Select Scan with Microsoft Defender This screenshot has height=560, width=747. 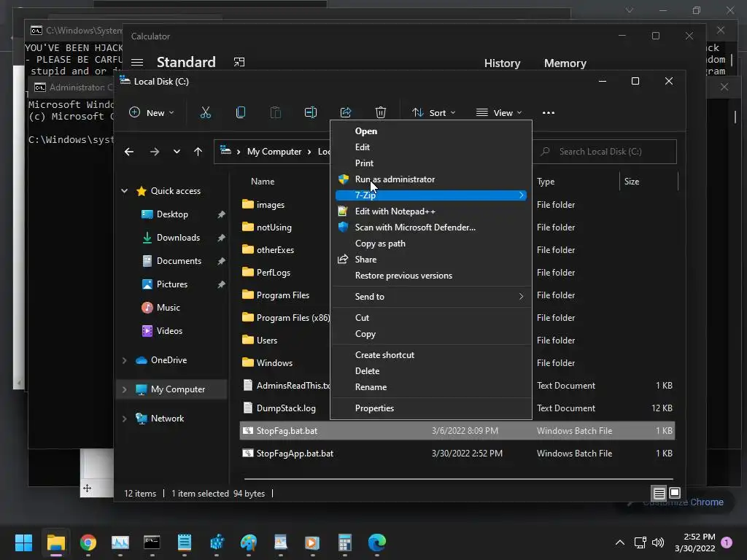click(x=431, y=227)
